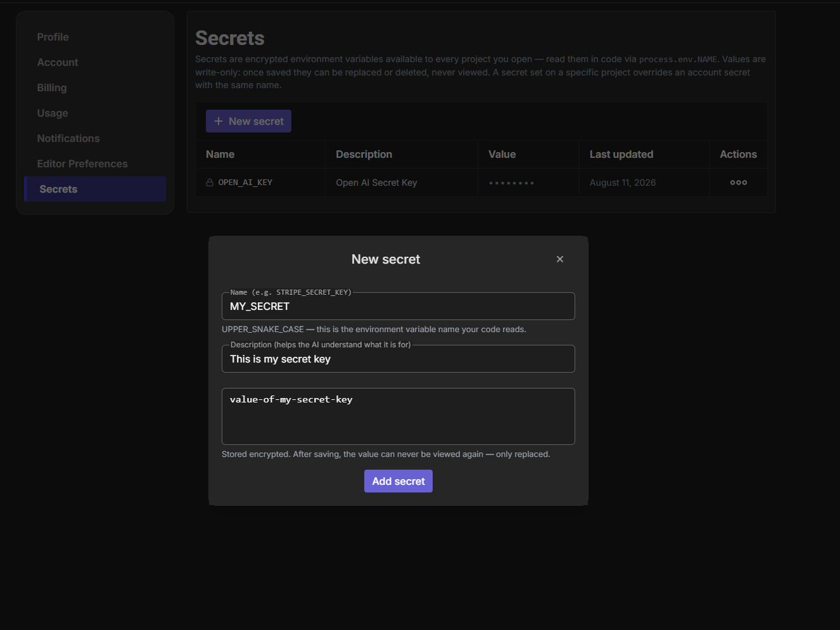Focus the Name field containing MY_SECRET
The width and height of the screenshot is (840, 630).
click(398, 306)
